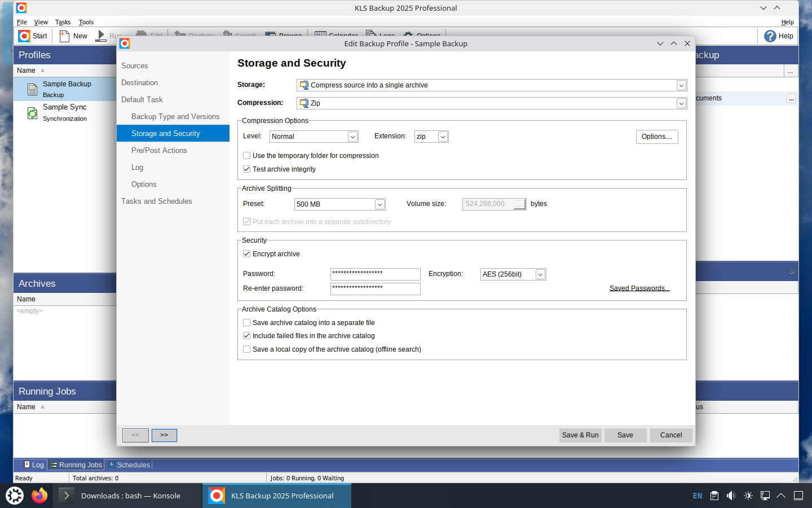Screen dimensions: 812x508
Task: Select the Sample Backup profile icon
Action: pyautogui.click(x=33, y=89)
